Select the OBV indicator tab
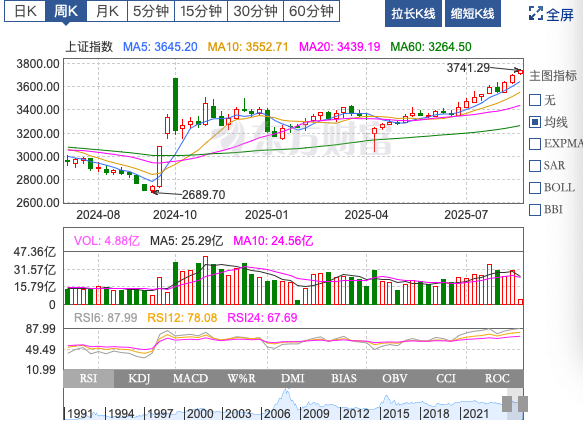This screenshot has height=430, width=583. tap(395, 378)
